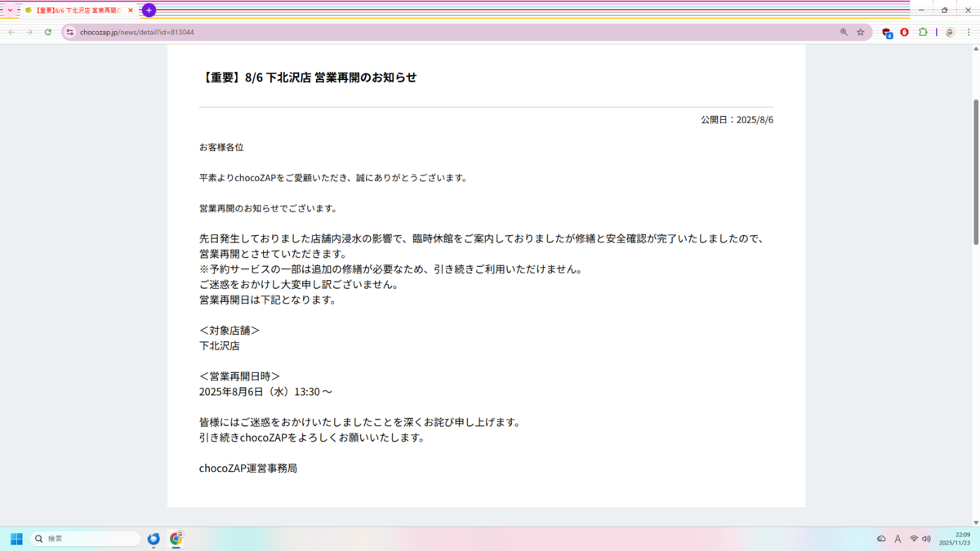Click the 公開日：2025/8/6 date text
This screenshot has height=551, width=980.
[737, 119]
